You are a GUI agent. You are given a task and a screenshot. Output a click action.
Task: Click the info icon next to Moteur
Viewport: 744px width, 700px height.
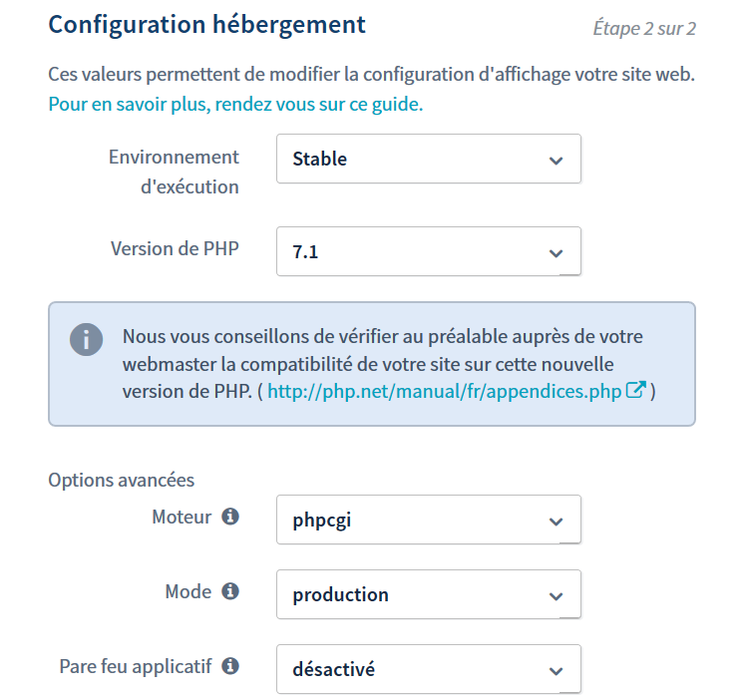click(x=230, y=517)
